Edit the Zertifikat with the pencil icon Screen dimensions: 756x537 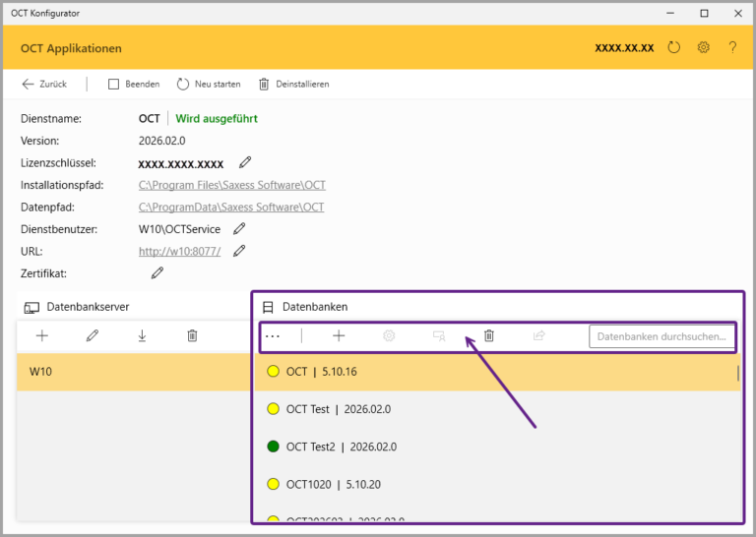[157, 272]
